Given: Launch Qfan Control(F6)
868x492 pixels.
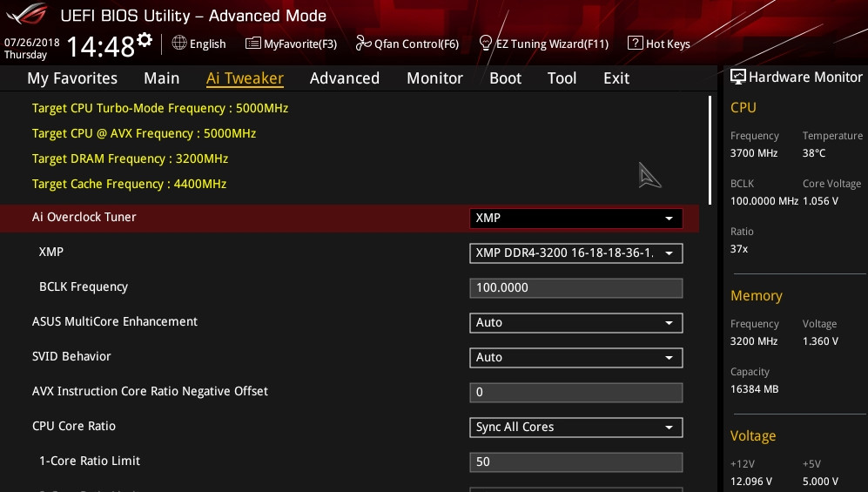Looking at the screenshot, I should coord(407,44).
